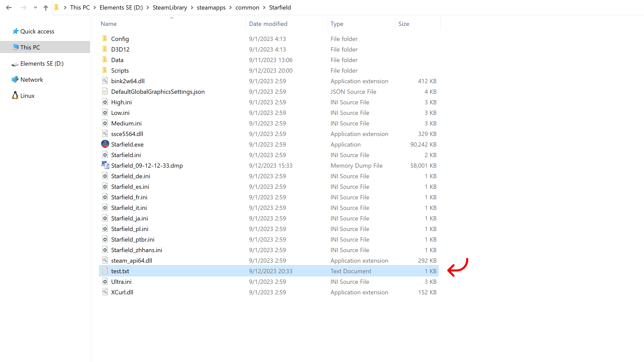644x362 pixels.
Task: Sort by Date modified column
Action: point(268,24)
